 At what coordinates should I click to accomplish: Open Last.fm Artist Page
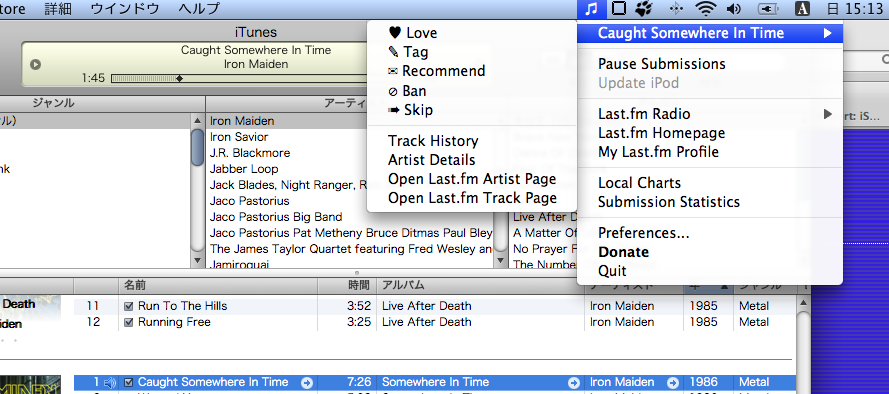(472, 179)
